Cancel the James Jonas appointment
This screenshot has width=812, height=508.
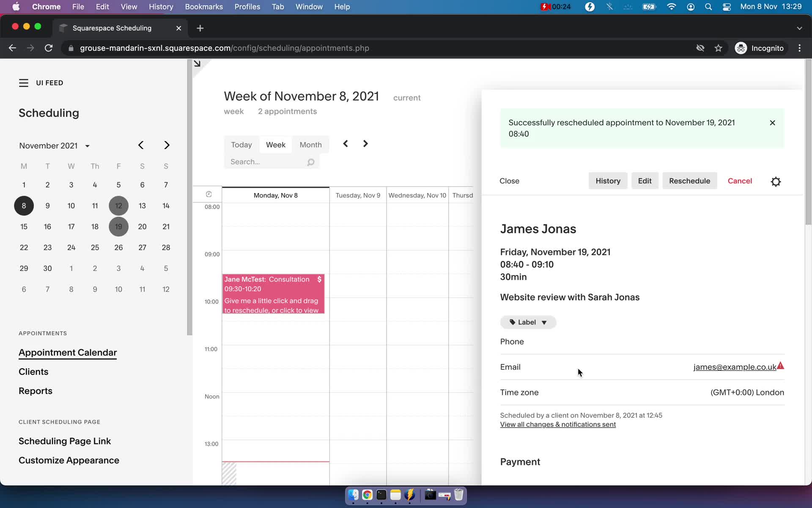pyautogui.click(x=740, y=181)
